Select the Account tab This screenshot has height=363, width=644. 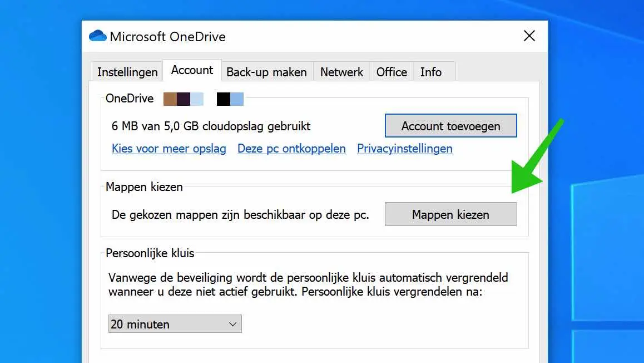(x=192, y=70)
